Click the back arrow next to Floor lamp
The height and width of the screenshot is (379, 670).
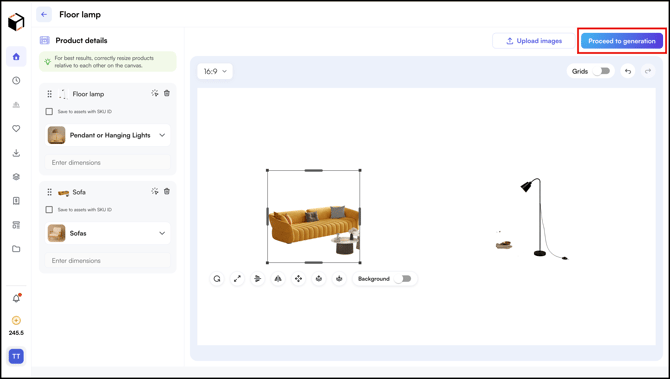click(44, 15)
